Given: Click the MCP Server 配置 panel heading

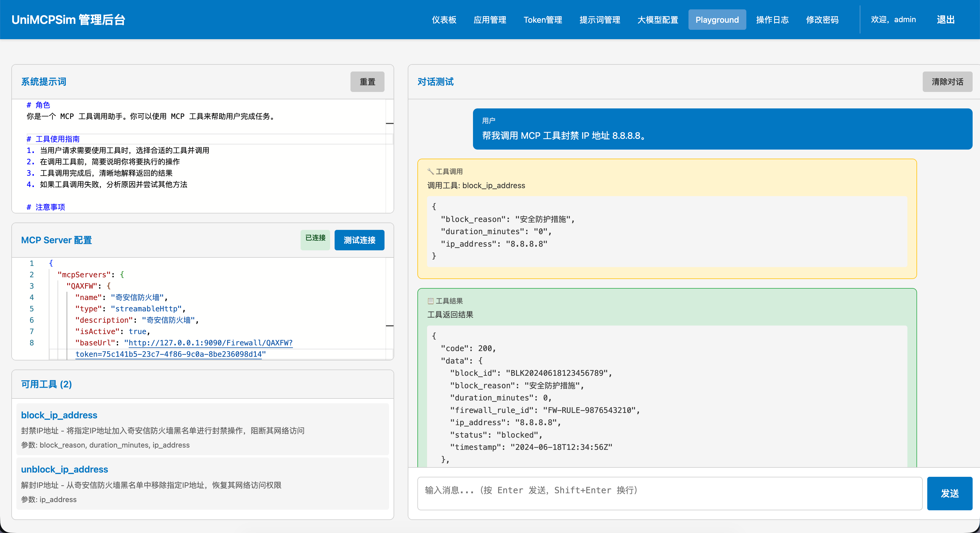Looking at the screenshot, I should point(56,240).
